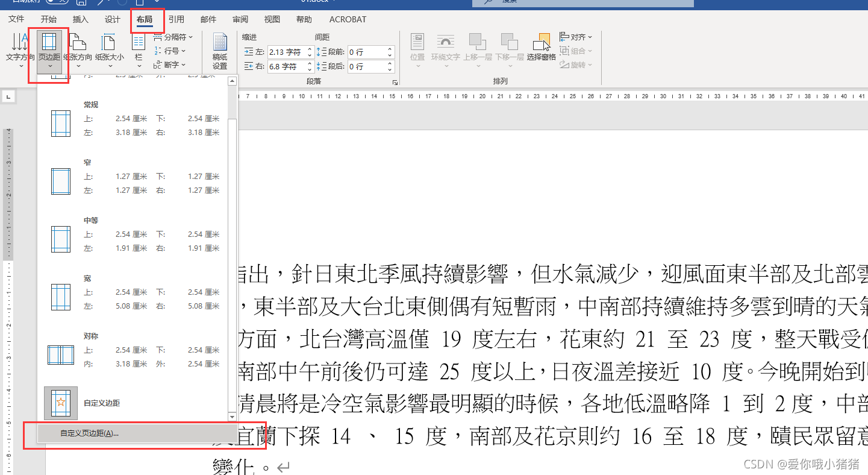Select the 布局 Layout tab
The width and height of the screenshot is (868, 475).
pos(145,19)
